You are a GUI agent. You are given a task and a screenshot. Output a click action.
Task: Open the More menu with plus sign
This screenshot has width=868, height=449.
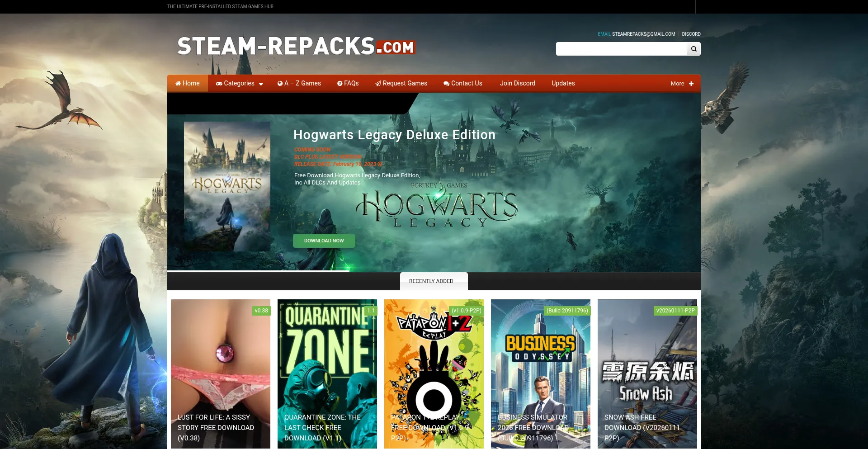click(x=691, y=83)
